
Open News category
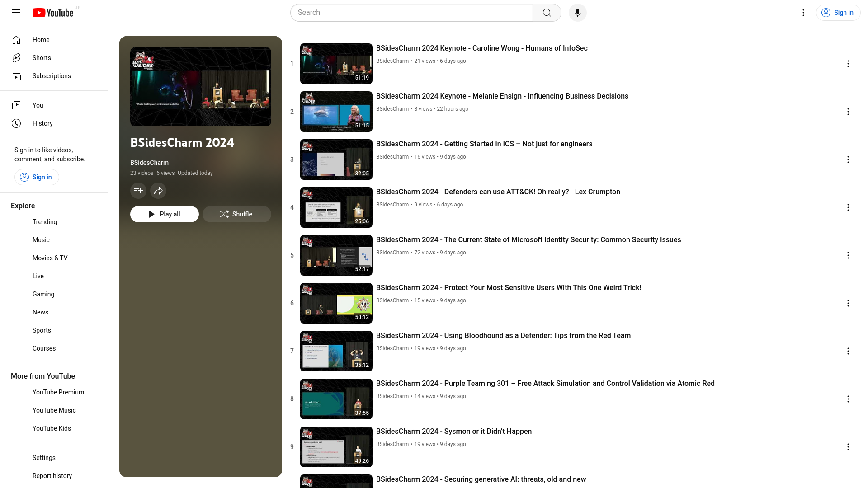[x=54, y=312]
